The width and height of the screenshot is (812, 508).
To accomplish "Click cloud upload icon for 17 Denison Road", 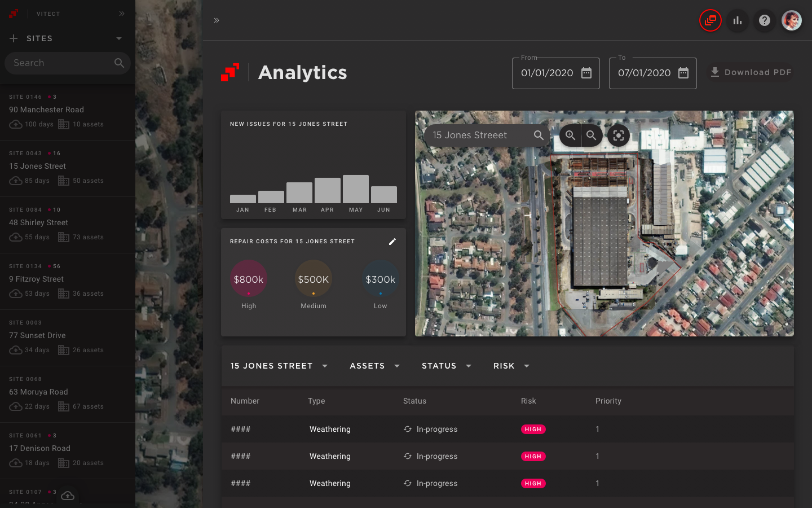I will [16, 463].
